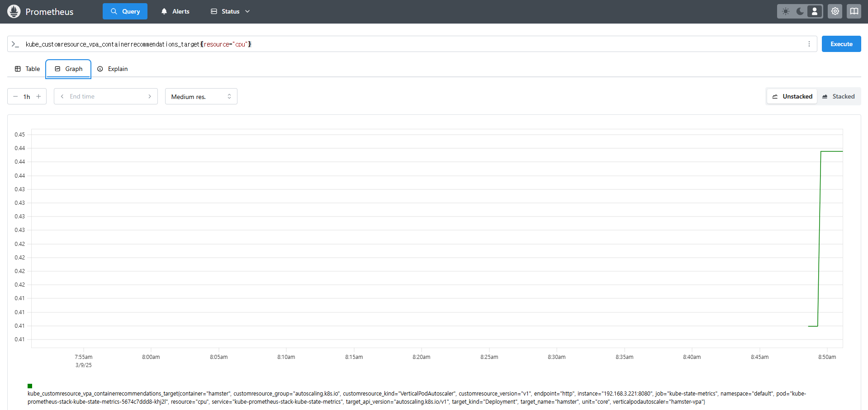This screenshot has width=868, height=410.
Task: Click the green series legend swatch
Action: pos(30,386)
